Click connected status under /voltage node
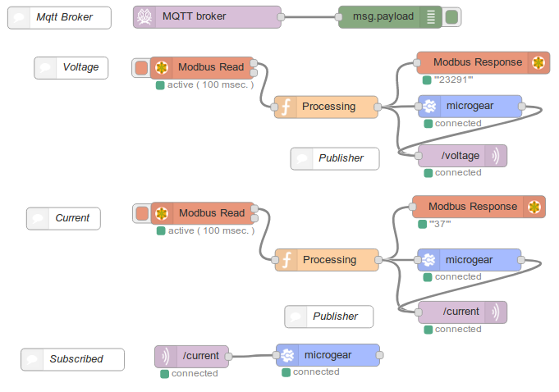The image size is (559, 392). [458, 173]
